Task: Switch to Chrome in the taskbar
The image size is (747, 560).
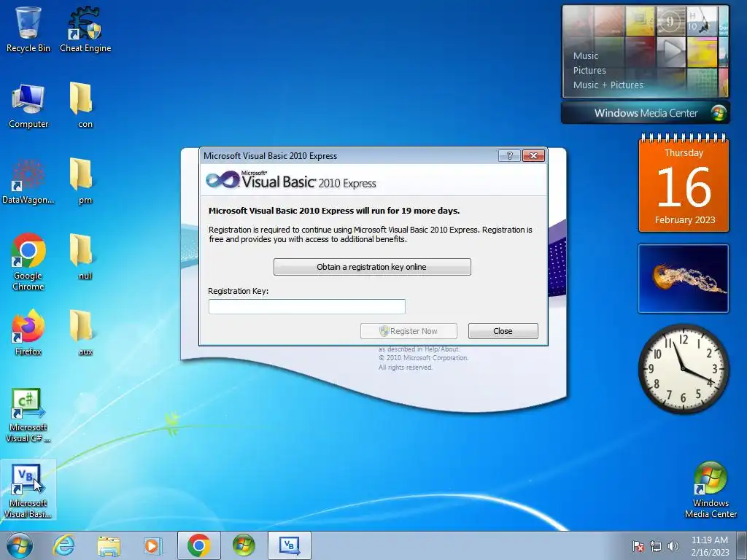Action: pos(198,545)
